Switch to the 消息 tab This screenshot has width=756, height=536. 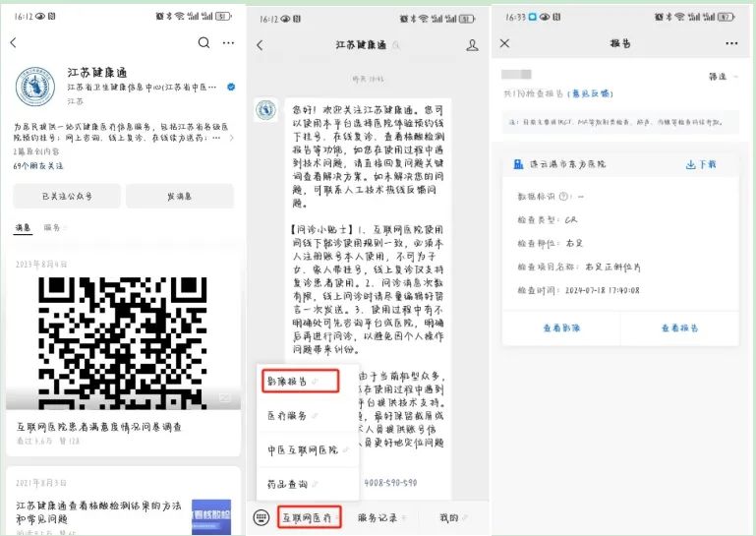point(24,228)
